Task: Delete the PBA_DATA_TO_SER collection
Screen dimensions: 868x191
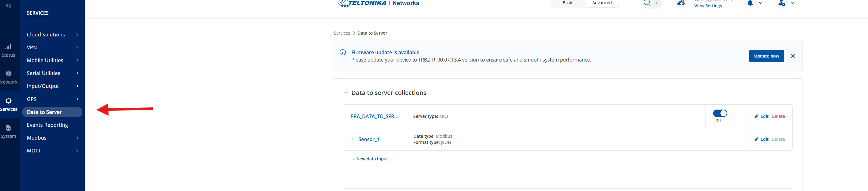Action: point(778,116)
